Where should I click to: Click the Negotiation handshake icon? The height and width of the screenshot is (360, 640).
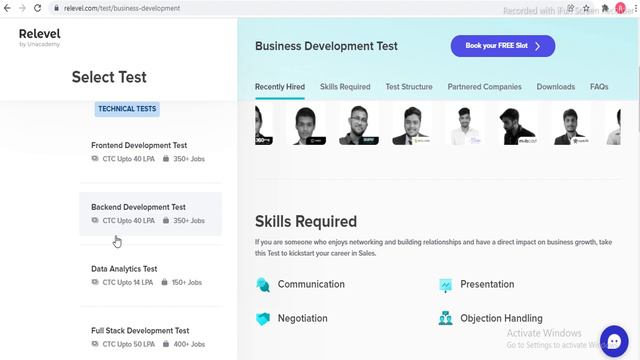(x=263, y=318)
